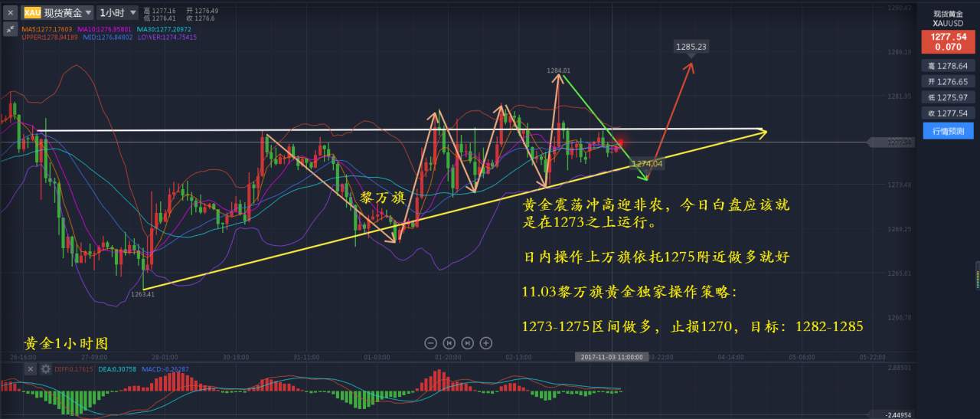Screen dimensions: 980x419
Task: Click the zoom out minus circle icon
Action: pyautogui.click(x=430, y=342)
